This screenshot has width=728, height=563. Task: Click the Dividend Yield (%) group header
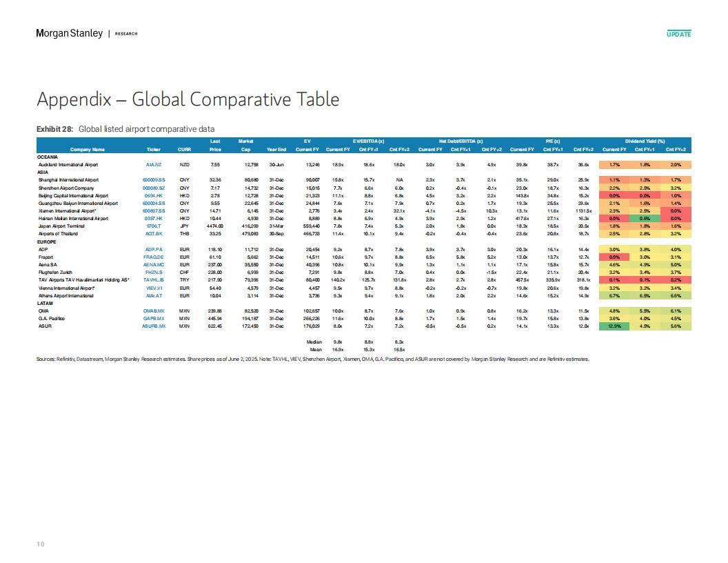(645, 141)
